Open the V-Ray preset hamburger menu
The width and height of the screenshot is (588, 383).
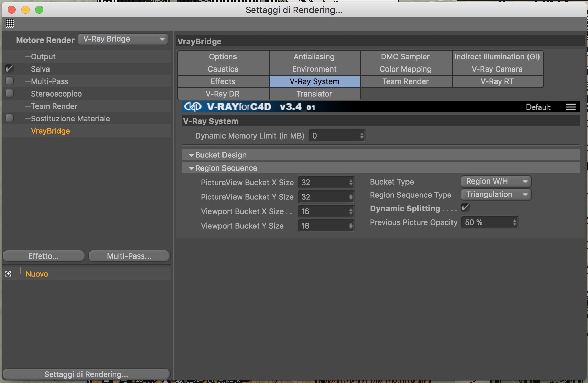point(571,107)
